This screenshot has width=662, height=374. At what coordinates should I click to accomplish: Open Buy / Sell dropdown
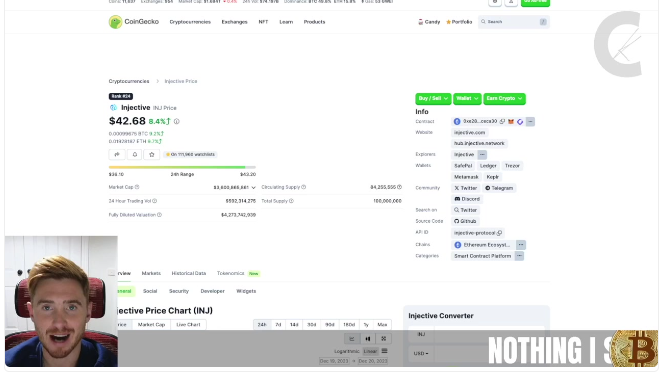(x=433, y=98)
